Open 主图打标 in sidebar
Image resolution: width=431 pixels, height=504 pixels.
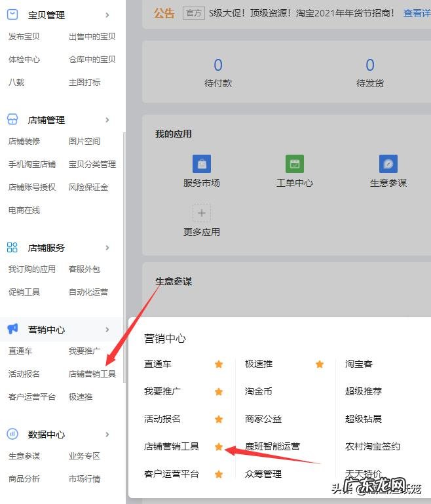[x=84, y=83]
